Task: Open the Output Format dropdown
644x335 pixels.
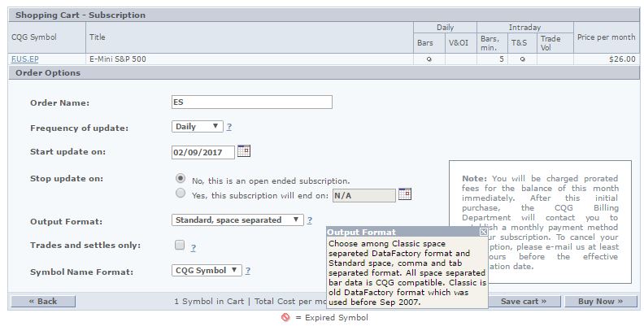Action: 237,220
